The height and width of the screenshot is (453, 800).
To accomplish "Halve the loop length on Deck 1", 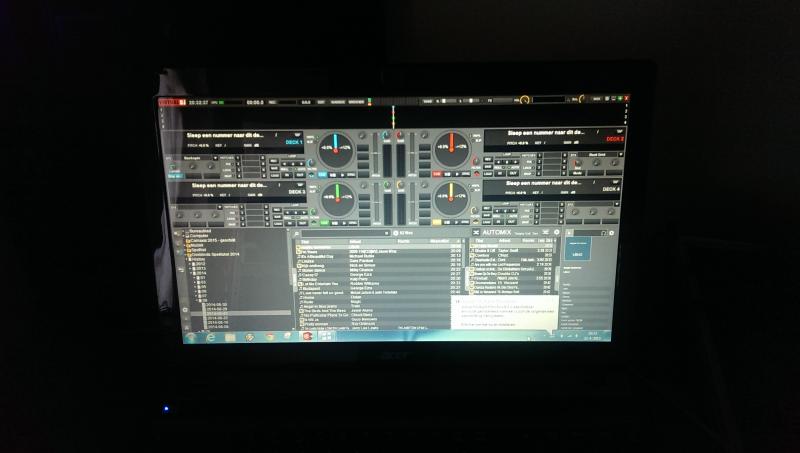I will [284, 164].
